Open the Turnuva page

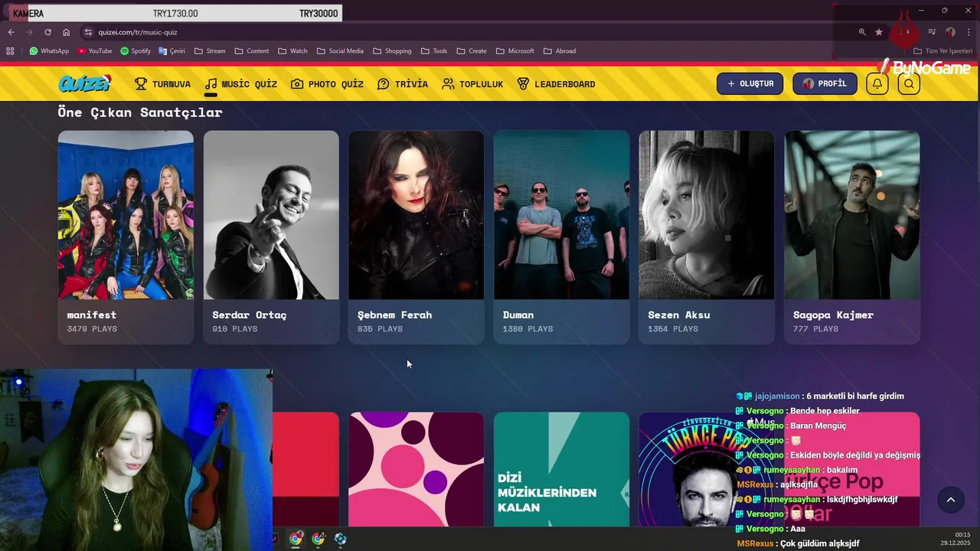[162, 84]
